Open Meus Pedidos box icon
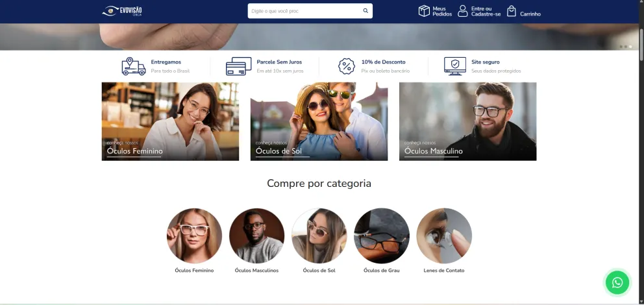Viewport: 644px width, 305px height. click(x=424, y=11)
